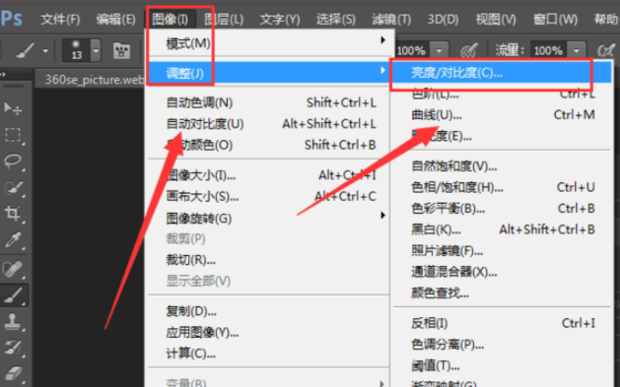This screenshot has height=387, width=620.
Task: Select the Lasso tool
Action: tap(13, 161)
